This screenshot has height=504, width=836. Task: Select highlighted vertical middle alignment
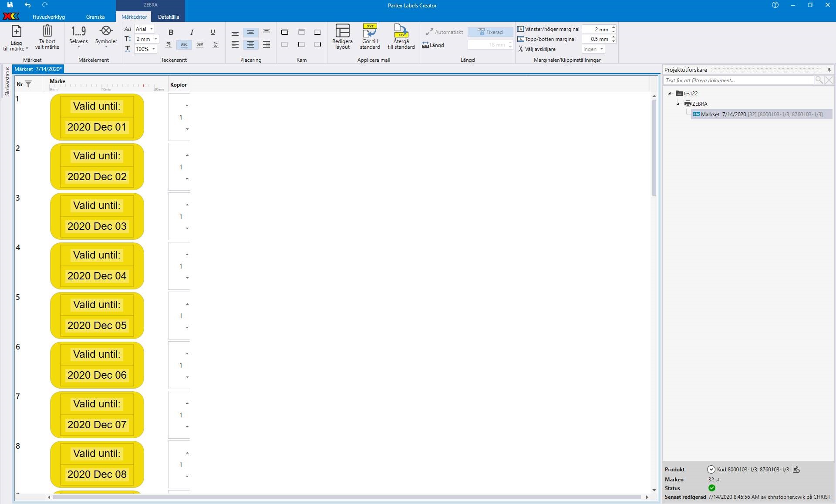[x=251, y=32]
